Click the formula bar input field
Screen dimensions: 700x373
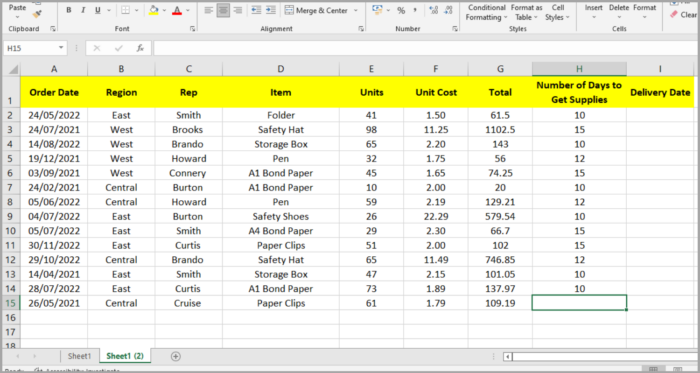coord(426,48)
